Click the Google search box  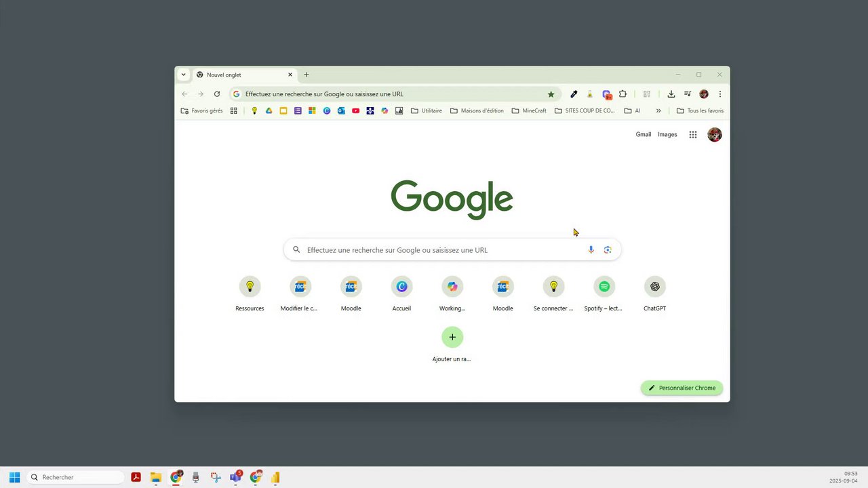pyautogui.click(x=452, y=250)
